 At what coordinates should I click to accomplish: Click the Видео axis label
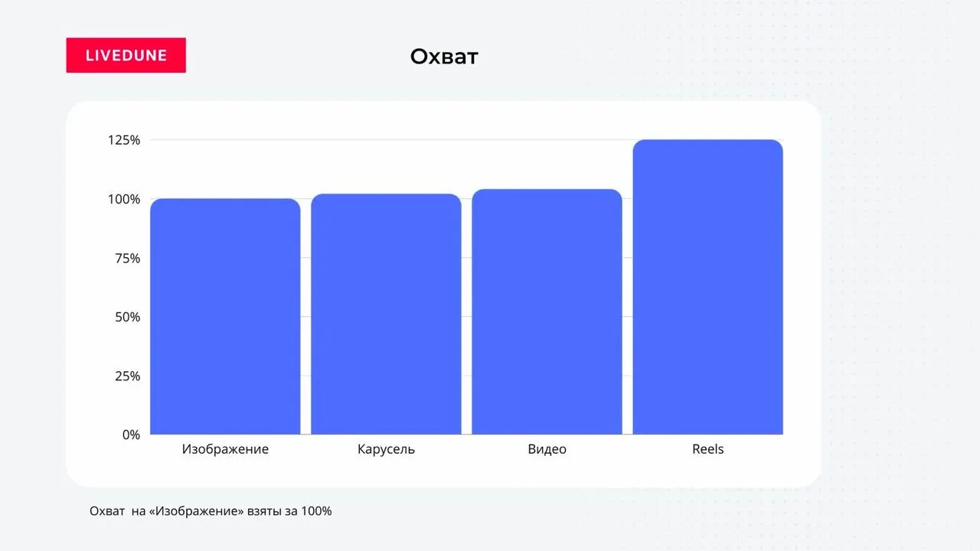coord(547,449)
